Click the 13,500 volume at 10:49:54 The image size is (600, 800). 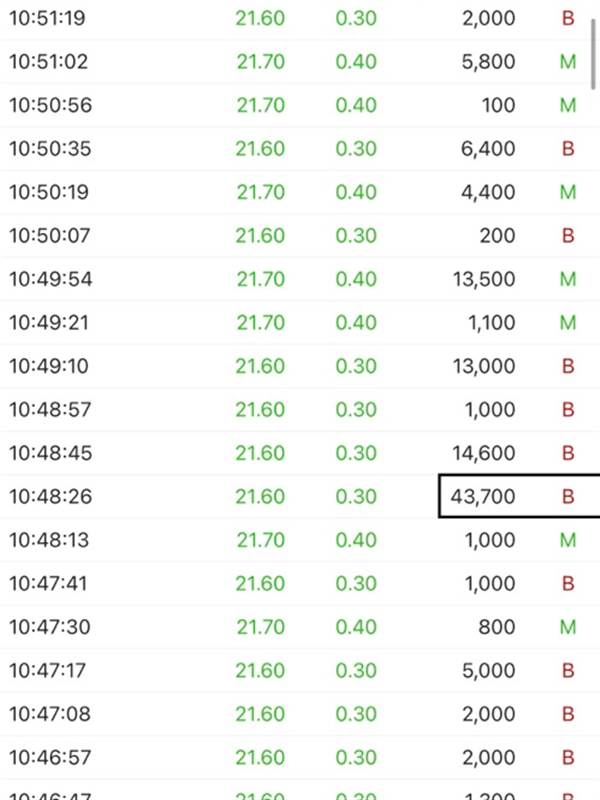tap(484, 279)
